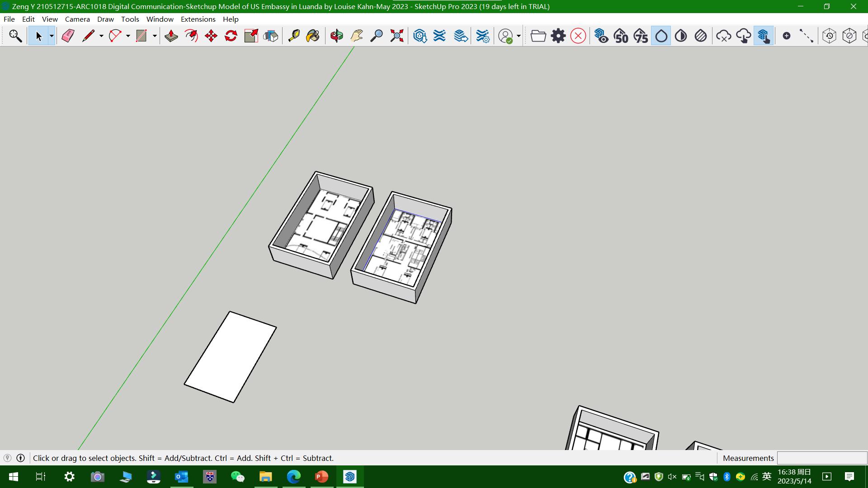
Task: Select the Move tool
Action: [211, 36]
